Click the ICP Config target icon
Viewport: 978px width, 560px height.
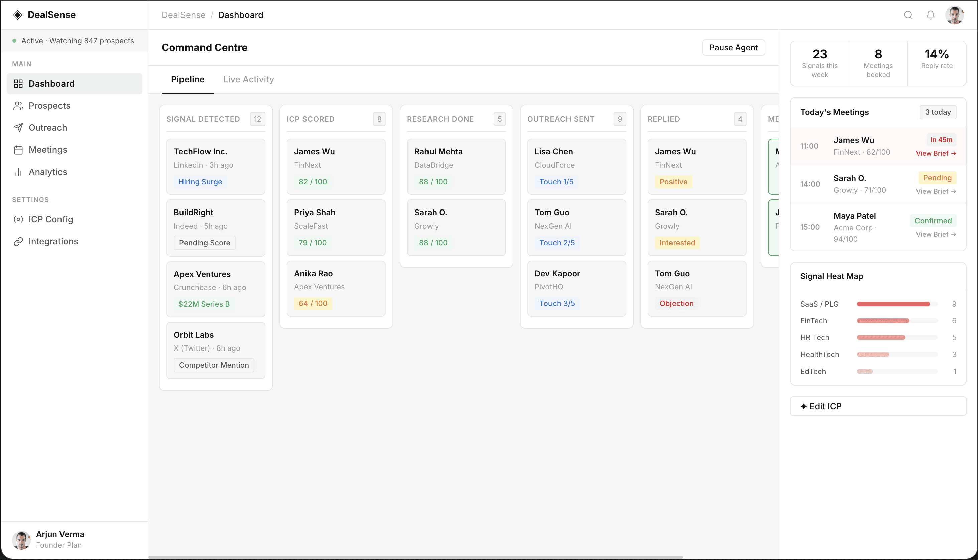point(18,219)
